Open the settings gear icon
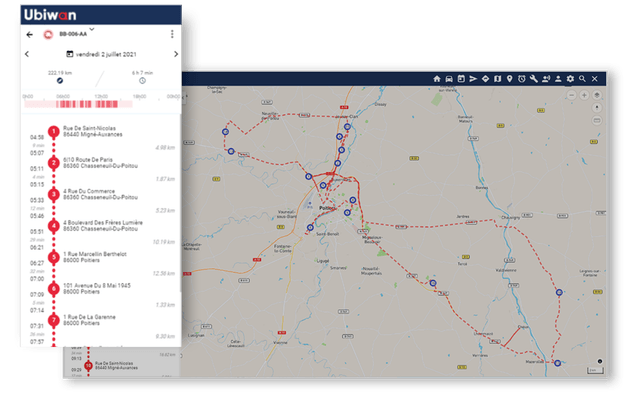Image resolution: width=633 pixels, height=400 pixels. [x=570, y=79]
